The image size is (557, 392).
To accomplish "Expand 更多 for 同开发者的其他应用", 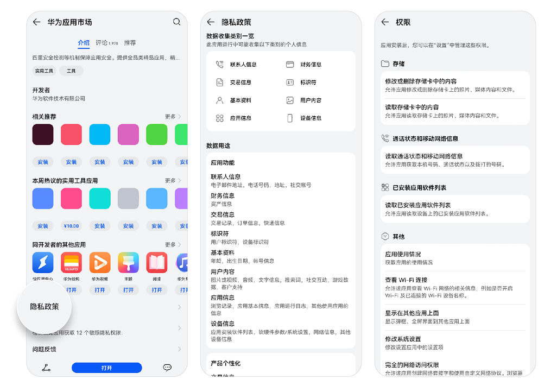I will pyautogui.click(x=173, y=245).
